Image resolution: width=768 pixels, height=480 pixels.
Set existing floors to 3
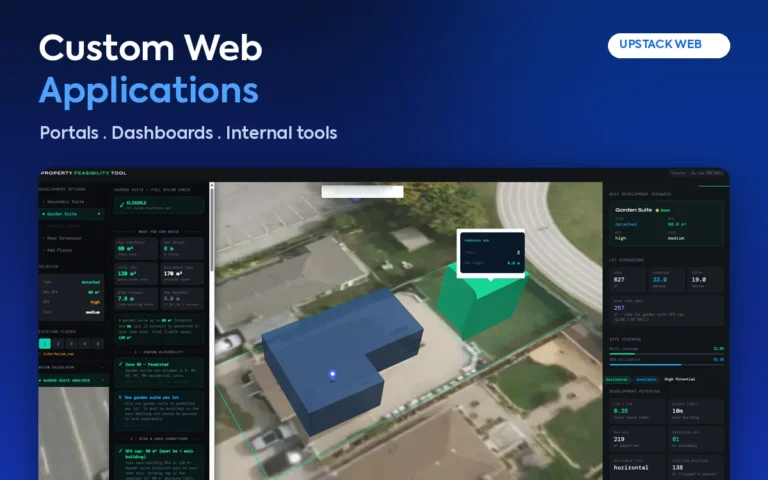71,344
